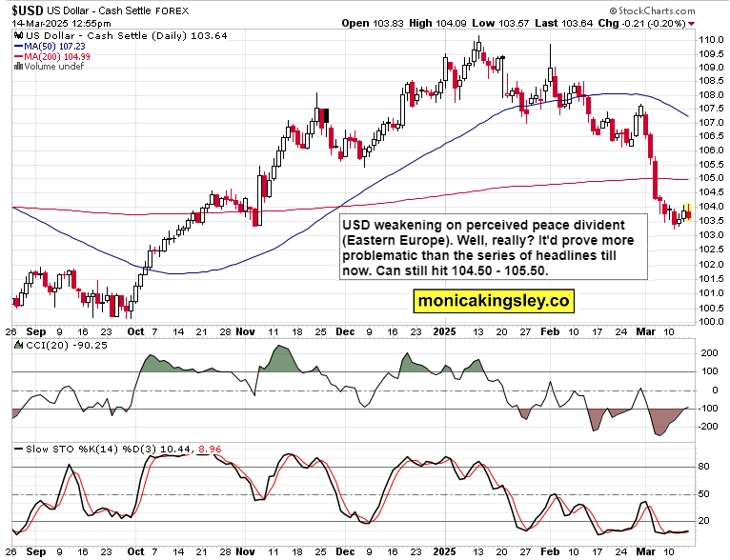Click the candlestick icon beside US Dollar legend
730x560 pixels.
tap(19, 35)
